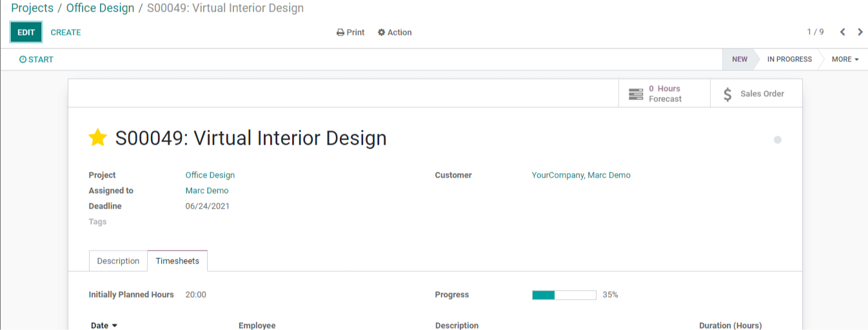868x330 pixels.
Task: Sort by Date column arrow
Action: (115, 325)
